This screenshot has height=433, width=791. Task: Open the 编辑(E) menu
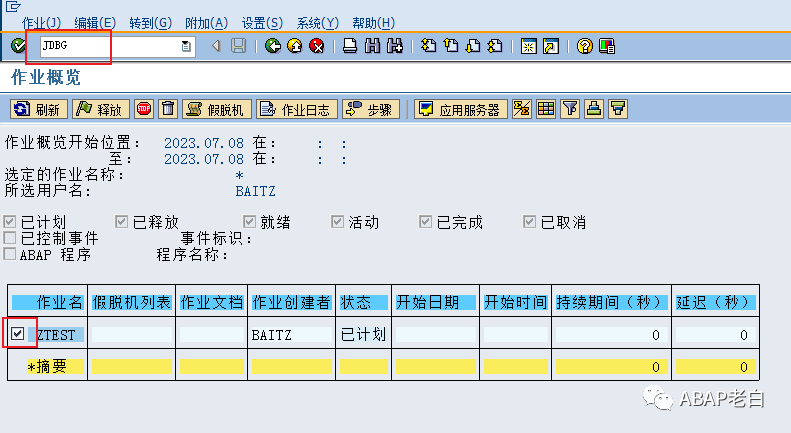point(95,23)
